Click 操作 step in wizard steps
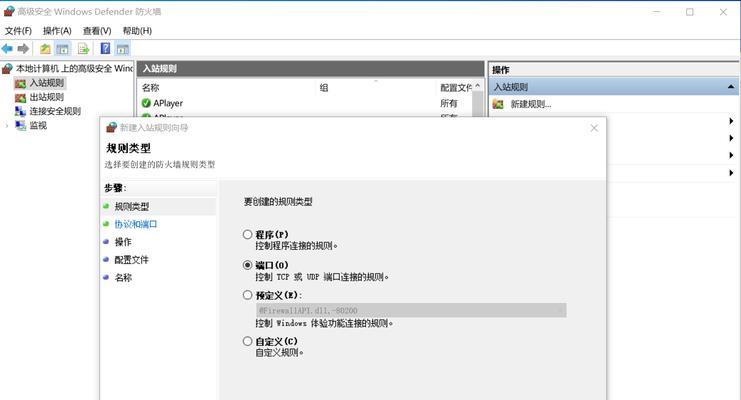The height and width of the screenshot is (400, 741). [123, 242]
